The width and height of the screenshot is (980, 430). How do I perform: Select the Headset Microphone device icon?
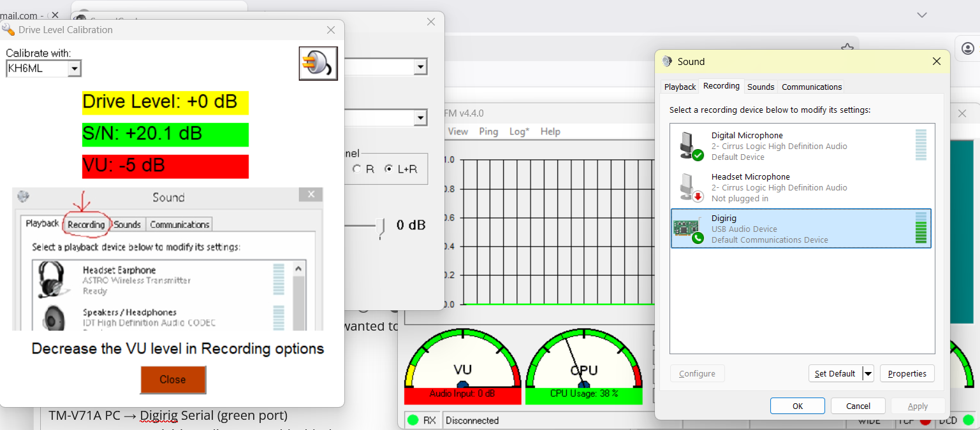pos(687,187)
